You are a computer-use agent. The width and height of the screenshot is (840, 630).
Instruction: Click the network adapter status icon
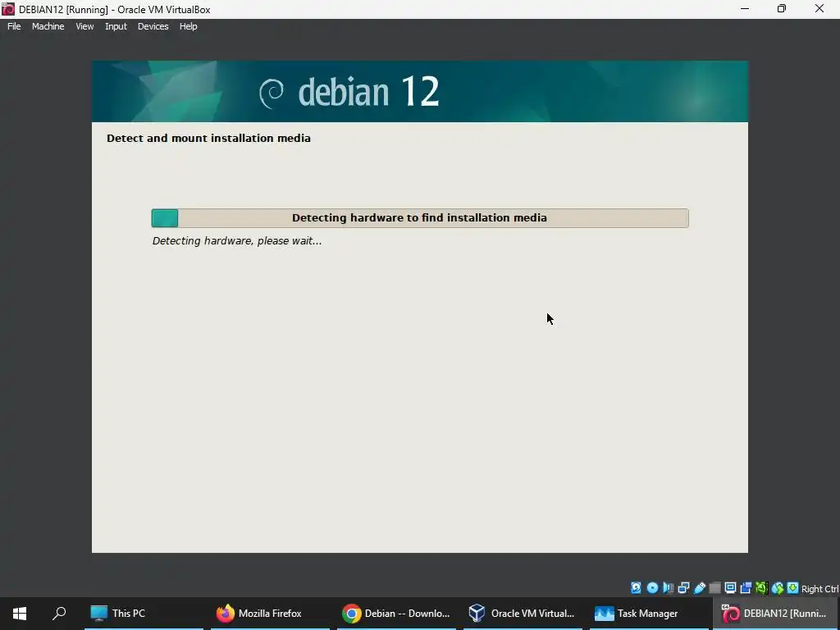point(683,587)
